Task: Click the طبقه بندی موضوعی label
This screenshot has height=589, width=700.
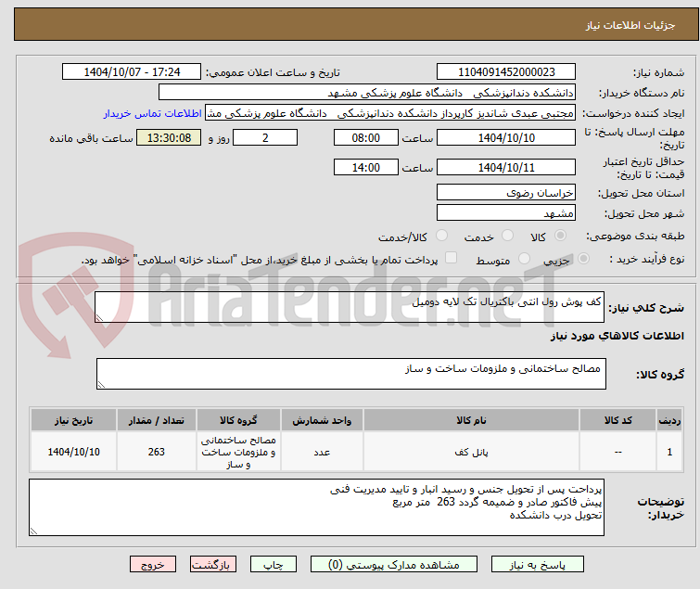Action: 635,236
